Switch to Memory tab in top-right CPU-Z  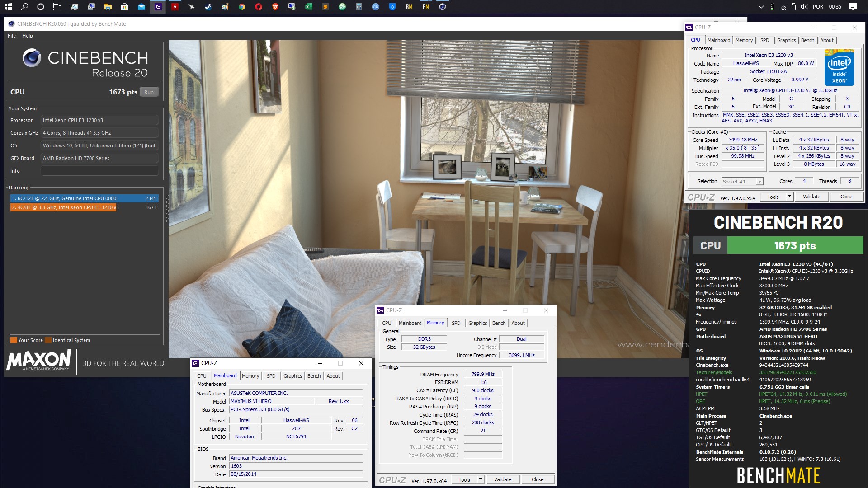[744, 40]
